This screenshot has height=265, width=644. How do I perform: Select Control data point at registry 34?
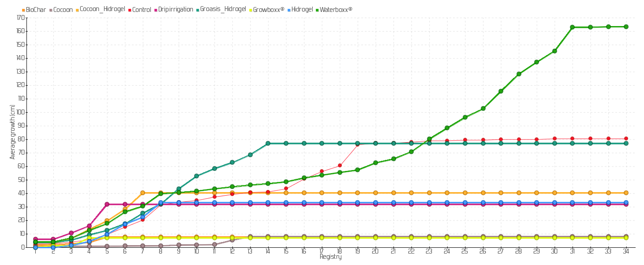626,139
